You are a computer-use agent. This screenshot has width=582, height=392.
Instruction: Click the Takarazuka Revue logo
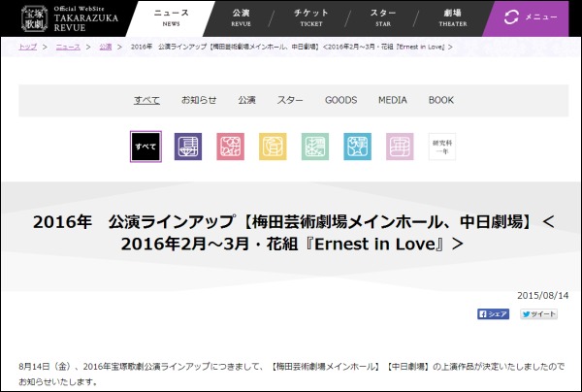click(x=70, y=18)
